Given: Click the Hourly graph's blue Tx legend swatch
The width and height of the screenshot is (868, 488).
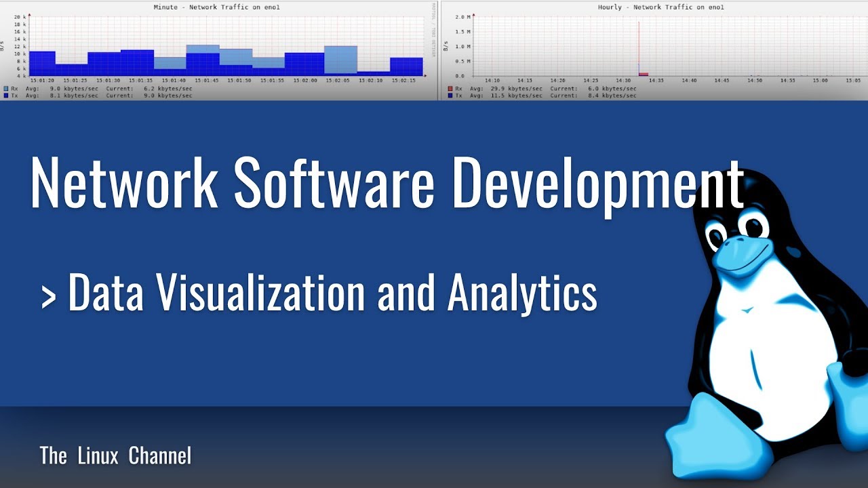Looking at the screenshot, I should coord(450,96).
